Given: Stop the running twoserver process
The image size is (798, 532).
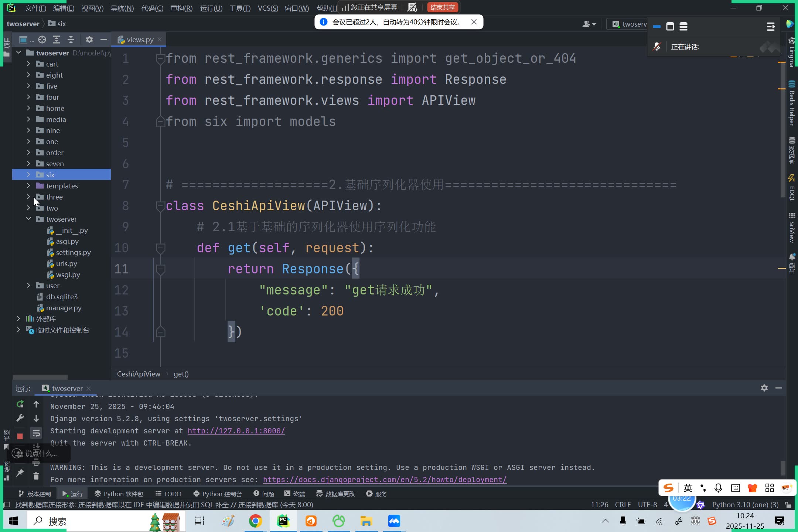Looking at the screenshot, I should click(20, 436).
